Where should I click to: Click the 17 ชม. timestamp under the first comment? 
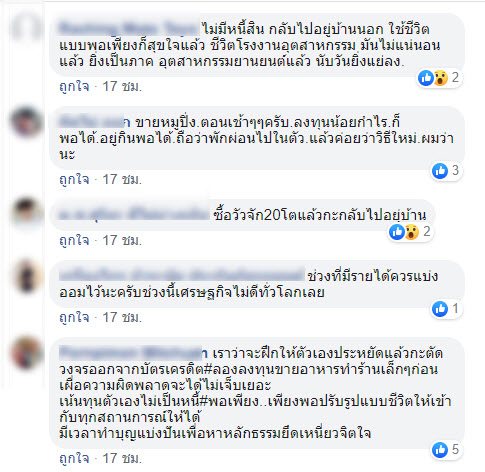click(x=122, y=87)
